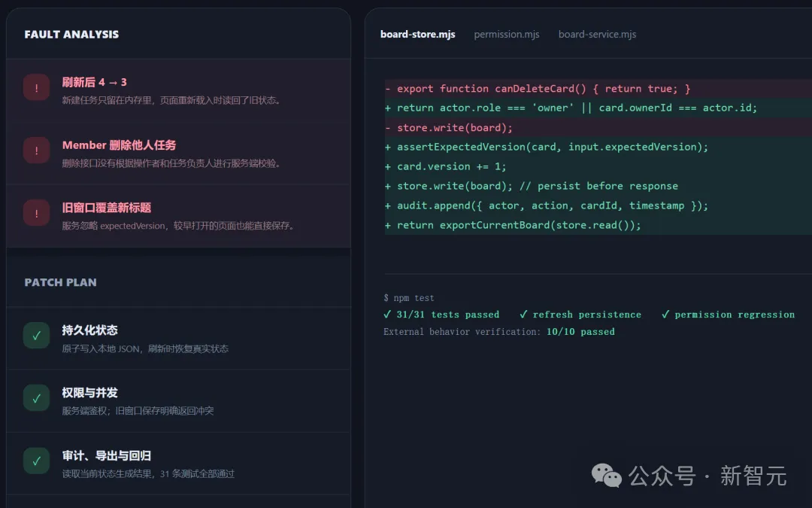Select the Member 删除他人任务 fault title
Image resolution: width=812 pixels, height=508 pixels.
pos(119,145)
